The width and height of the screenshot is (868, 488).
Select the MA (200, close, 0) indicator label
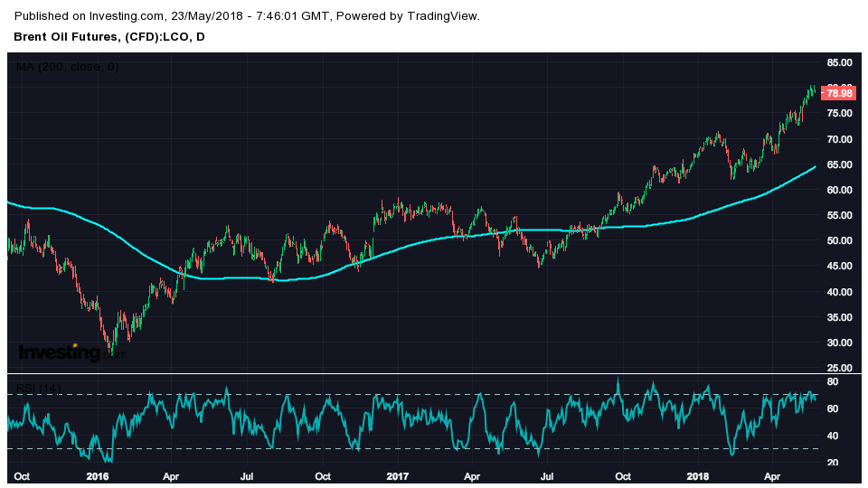(68, 67)
